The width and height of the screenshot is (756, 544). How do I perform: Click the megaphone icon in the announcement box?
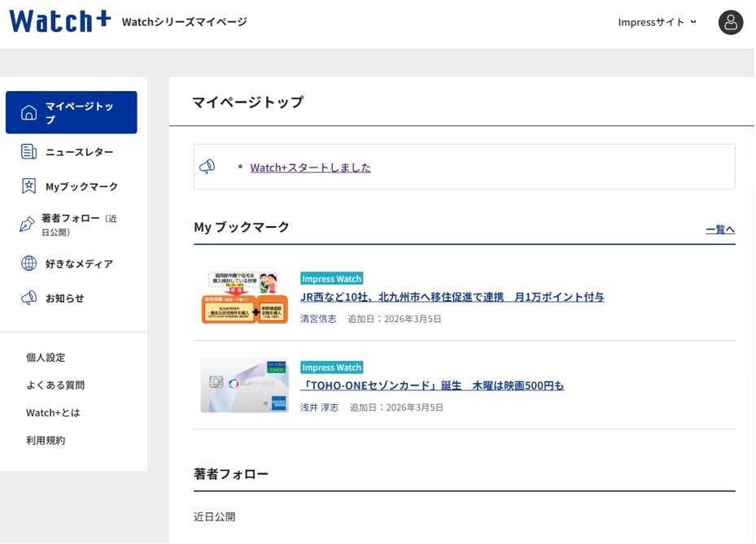click(210, 166)
